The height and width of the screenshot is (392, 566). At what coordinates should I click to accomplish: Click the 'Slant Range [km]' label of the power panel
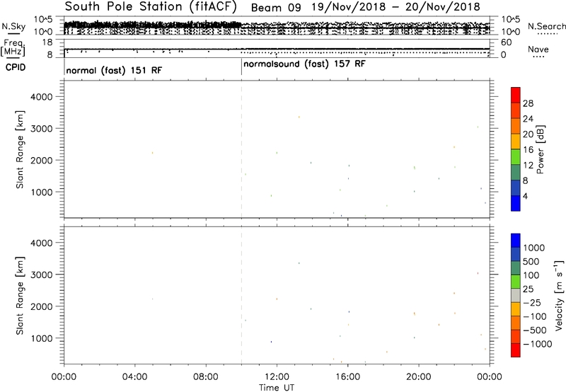(20, 149)
